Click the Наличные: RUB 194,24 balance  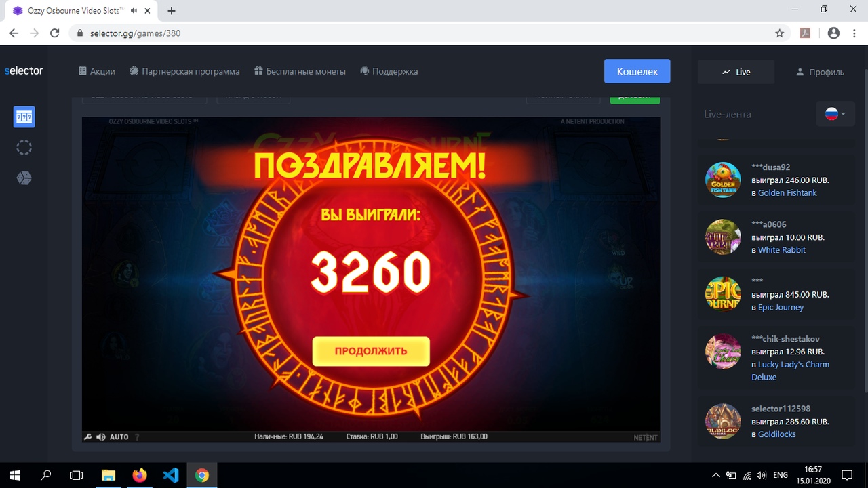(289, 437)
